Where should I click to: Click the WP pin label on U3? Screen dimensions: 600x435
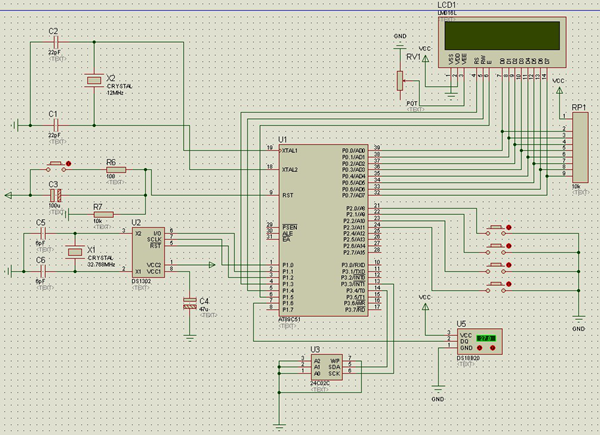pos(335,361)
